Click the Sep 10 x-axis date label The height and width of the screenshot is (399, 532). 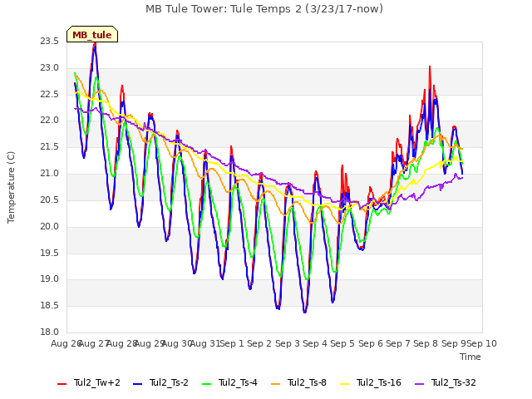pyautogui.click(x=482, y=343)
